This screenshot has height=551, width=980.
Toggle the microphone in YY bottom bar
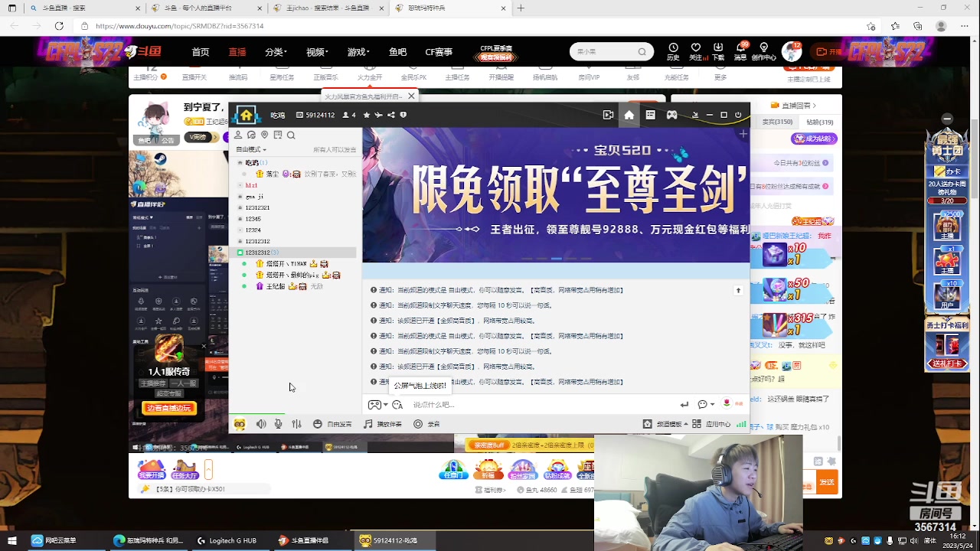pyautogui.click(x=279, y=424)
